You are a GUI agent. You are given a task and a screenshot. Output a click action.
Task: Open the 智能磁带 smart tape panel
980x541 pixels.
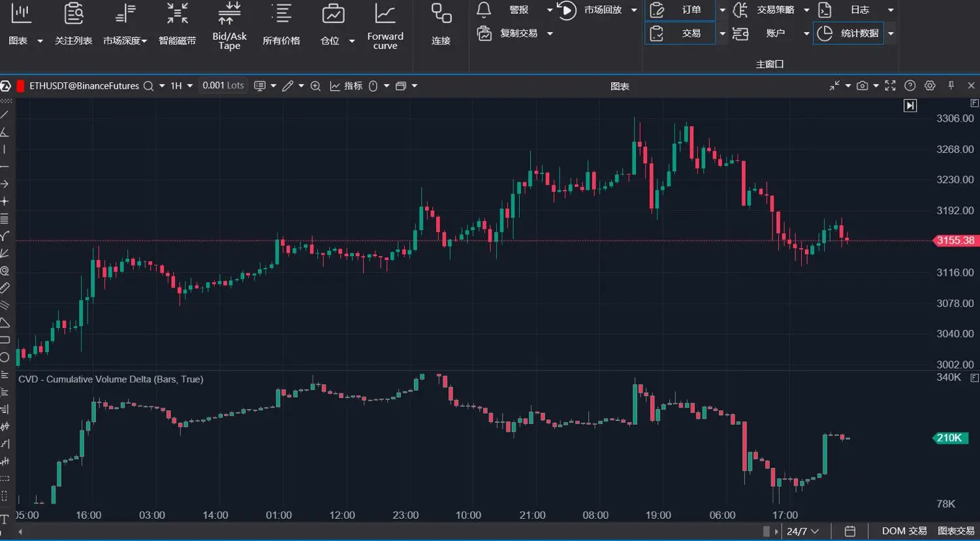[177, 25]
